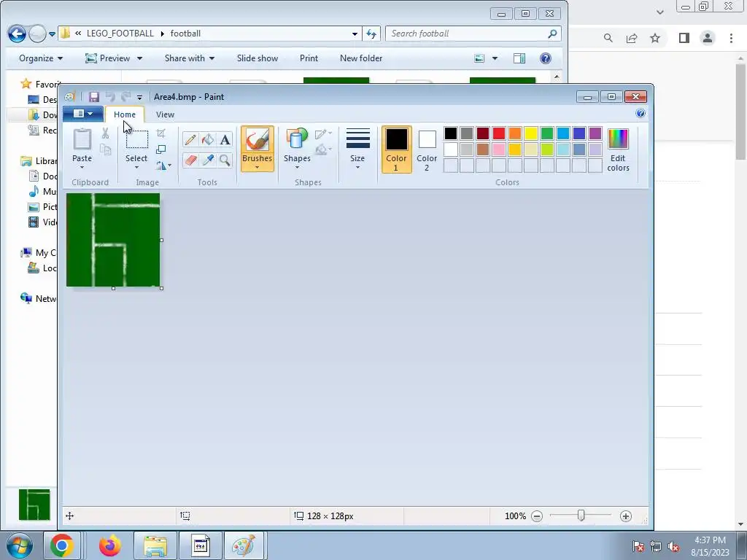Select the green color swatch

click(547, 133)
